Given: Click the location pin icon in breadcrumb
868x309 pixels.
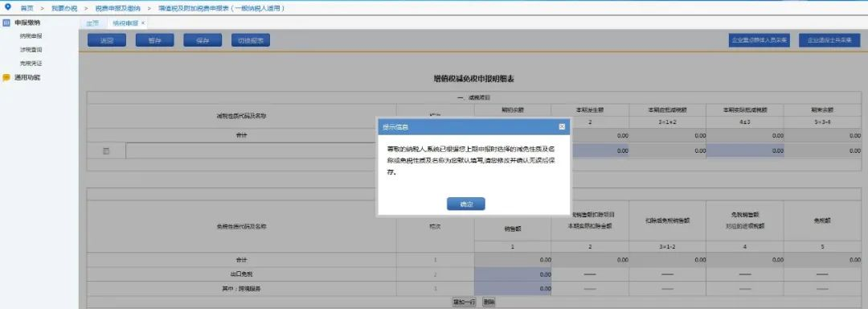Looking at the screenshot, I should coord(7,7).
